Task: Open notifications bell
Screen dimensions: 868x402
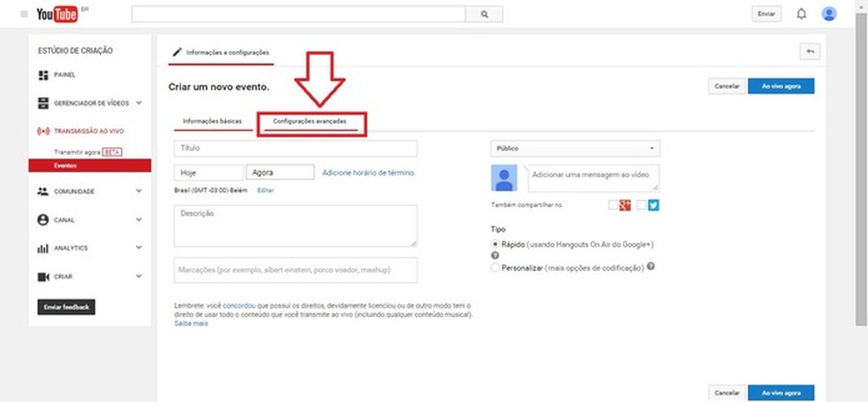Action: click(x=801, y=14)
